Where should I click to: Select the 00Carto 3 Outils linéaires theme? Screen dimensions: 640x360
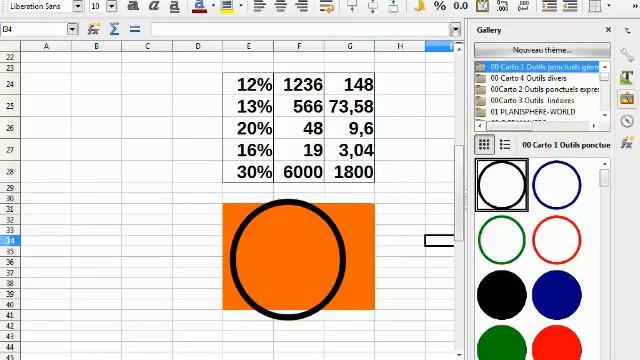click(537, 100)
